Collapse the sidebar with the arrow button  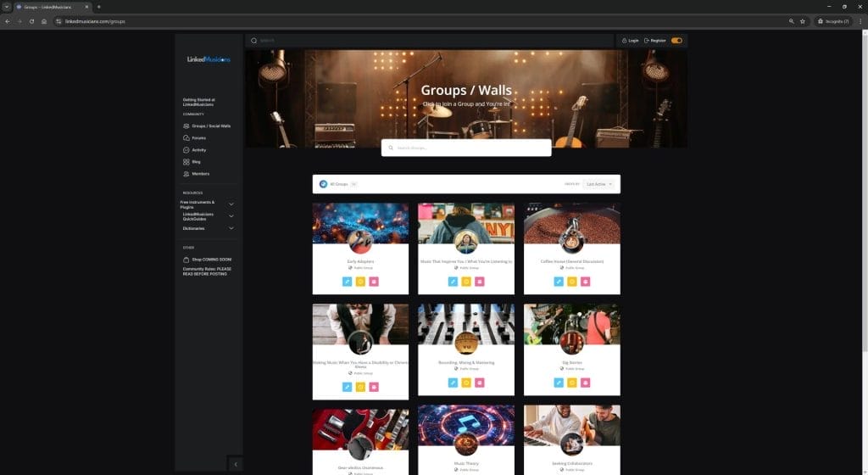pyautogui.click(x=235, y=463)
